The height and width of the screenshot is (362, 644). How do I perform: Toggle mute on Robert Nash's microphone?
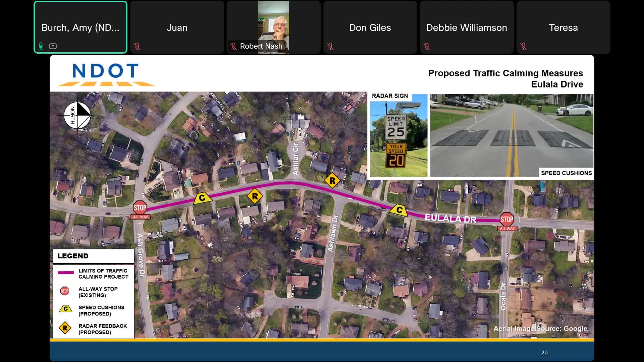click(x=234, y=46)
